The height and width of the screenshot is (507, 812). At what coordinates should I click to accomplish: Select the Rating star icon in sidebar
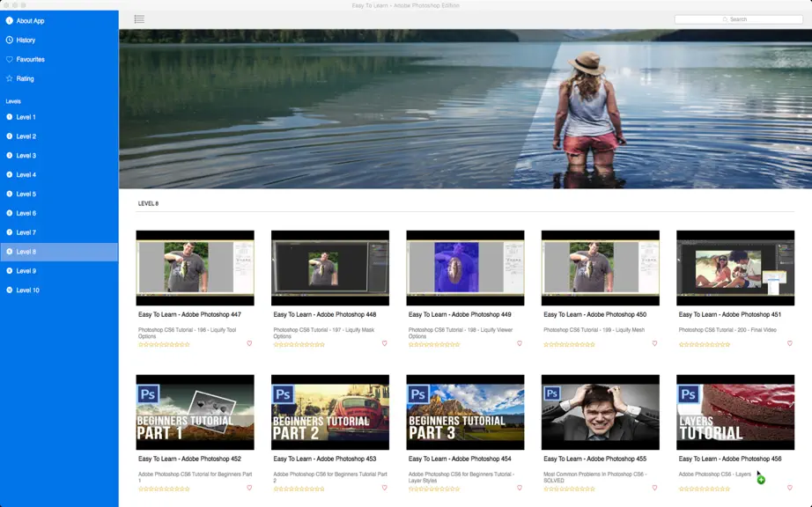pos(10,78)
